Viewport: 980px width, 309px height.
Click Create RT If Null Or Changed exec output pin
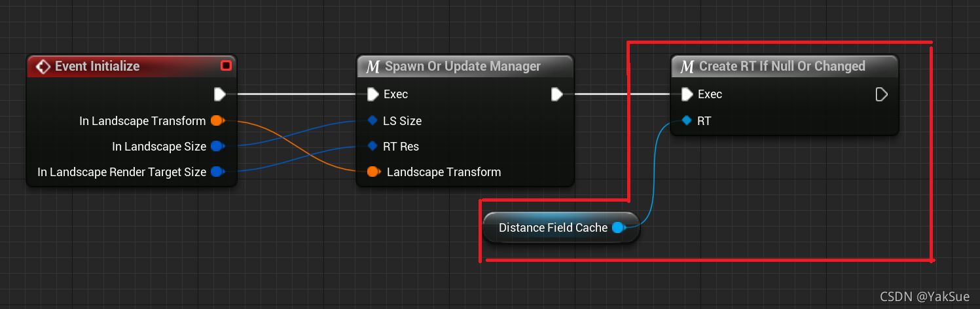(x=881, y=94)
